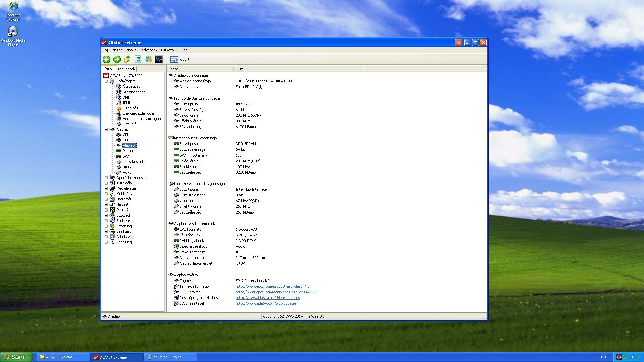This screenshot has height=362, width=644.
Task: Click the Érték column header
Action: (x=241, y=69)
